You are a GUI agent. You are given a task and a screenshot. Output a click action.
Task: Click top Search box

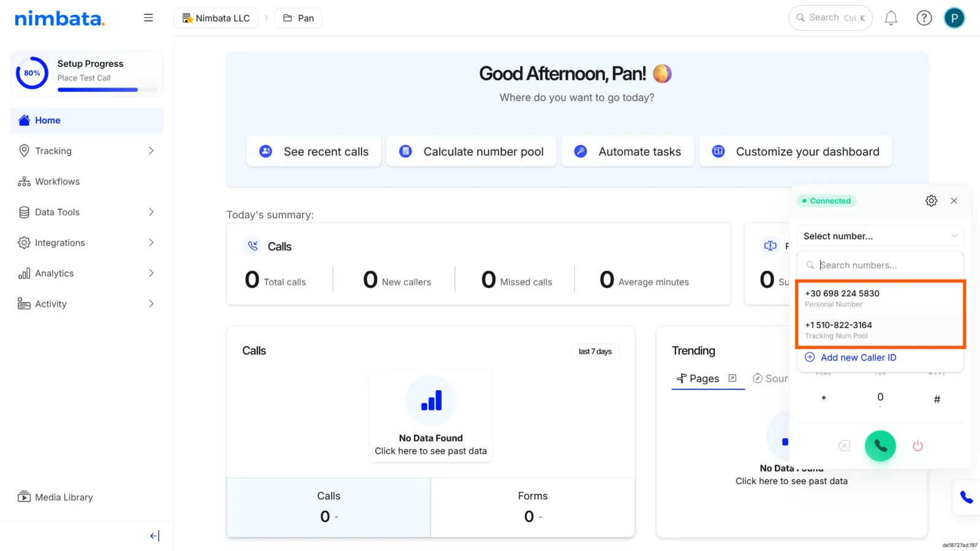click(831, 18)
